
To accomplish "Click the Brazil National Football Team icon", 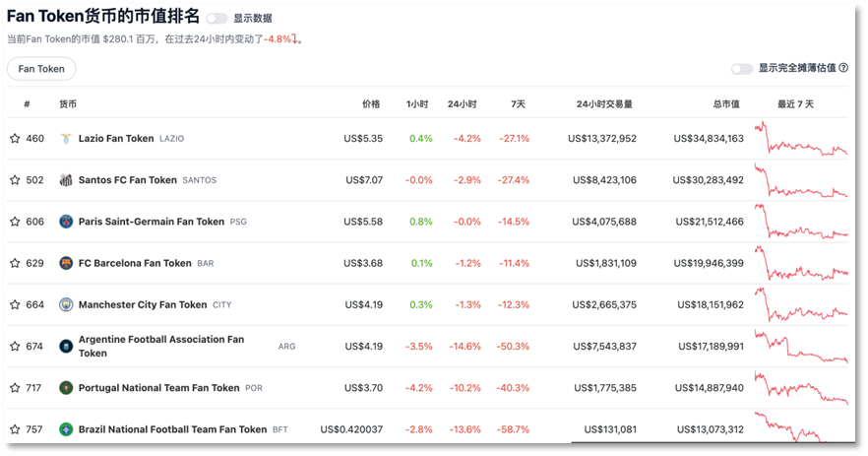I will [x=66, y=429].
